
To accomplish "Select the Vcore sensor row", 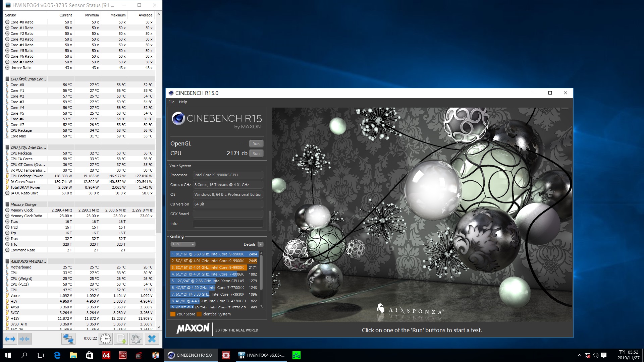I will point(79,296).
